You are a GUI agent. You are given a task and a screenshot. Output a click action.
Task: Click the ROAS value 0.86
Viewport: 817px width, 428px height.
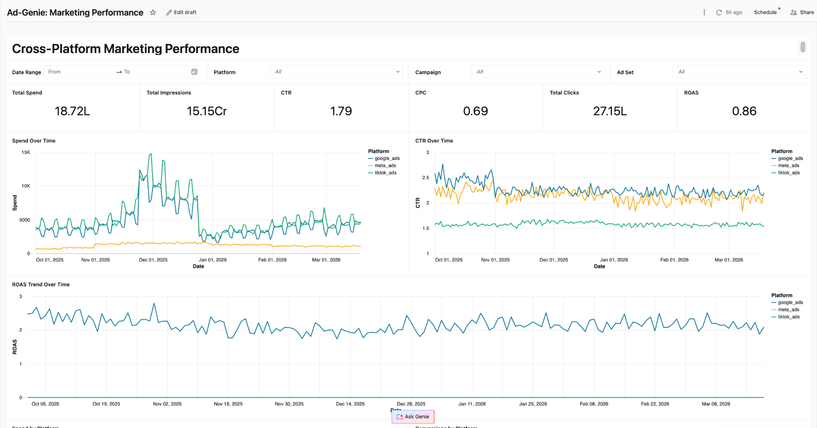pos(744,111)
